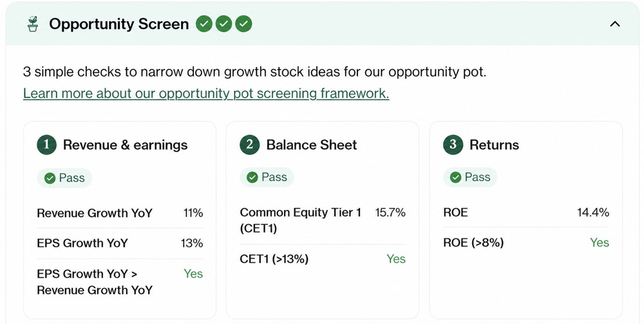Click Pass badge under Balance Sheet
This screenshot has height=324, width=644.
267,177
